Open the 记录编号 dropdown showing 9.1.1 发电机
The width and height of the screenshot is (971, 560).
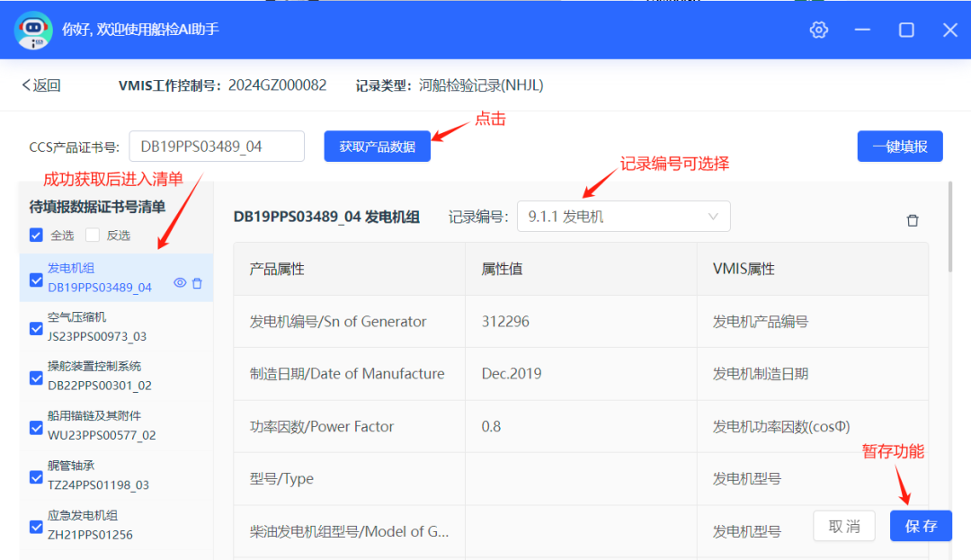624,217
